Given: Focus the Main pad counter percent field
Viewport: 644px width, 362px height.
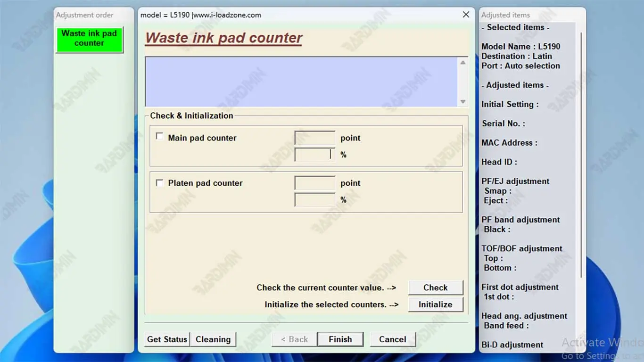Looking at the screenshot, I should pyautogui.click(x=314, y=155).
